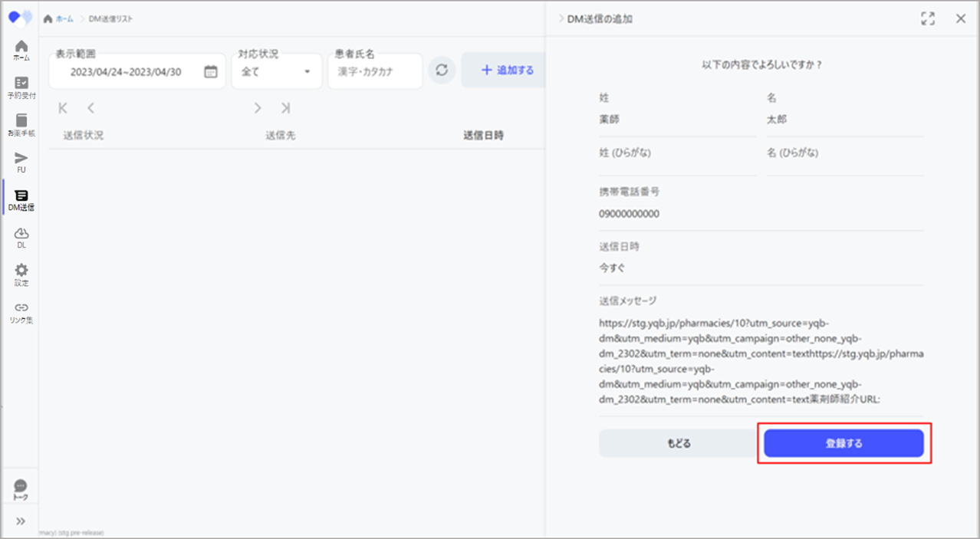Open the DL download icon
The image size is (980, 539).
click(21, 236)
